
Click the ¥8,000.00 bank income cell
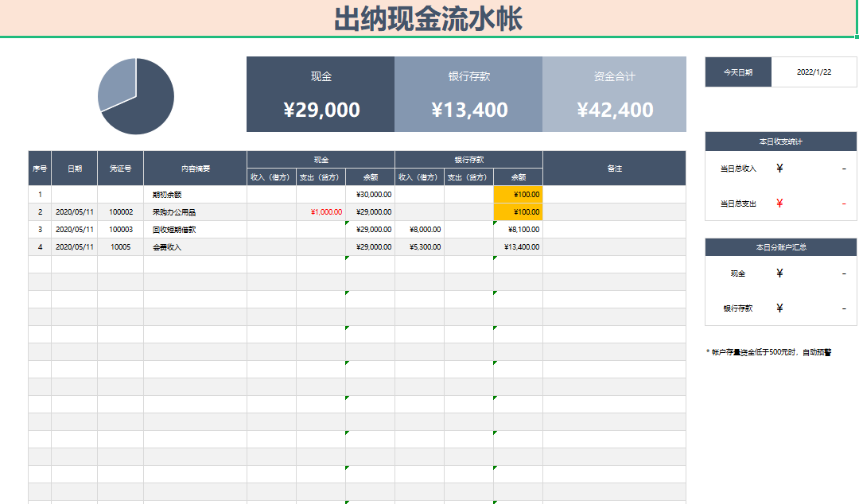tap(419, 230)
